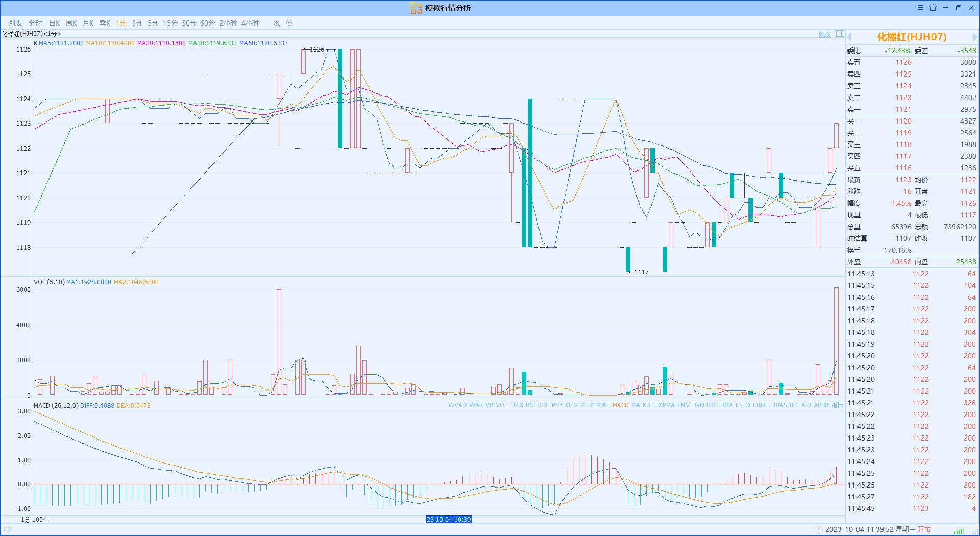980x536 pixels.
Task: Switch indicator to MTM
Action: (587, 405)
